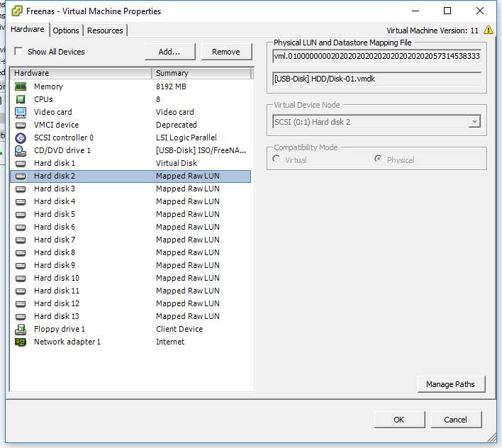The height and width of the screenshot is (448, 502).
Task: Click the 'Virtual Disk' summary text
Action: click(x=177, y=164)
